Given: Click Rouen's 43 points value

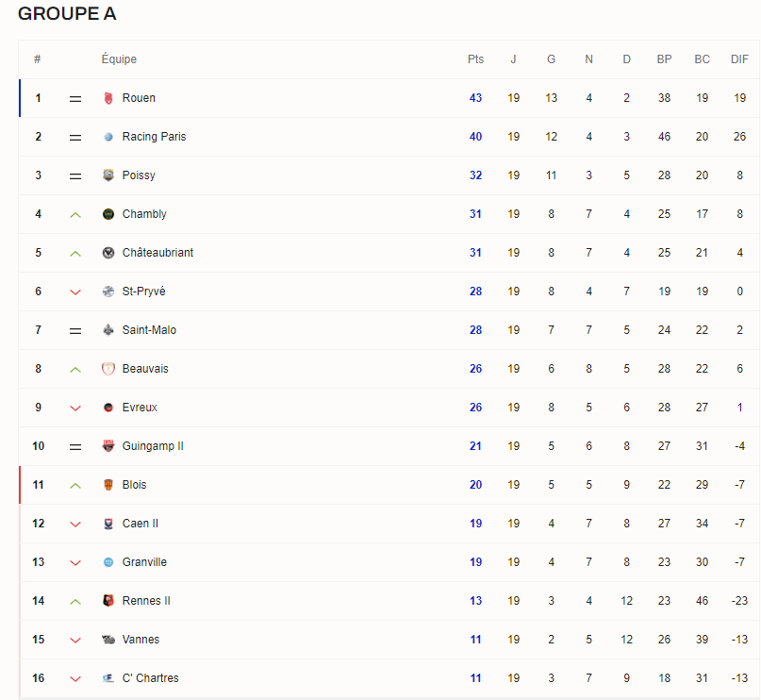Looking at the screenshot, I should [475, 98].
